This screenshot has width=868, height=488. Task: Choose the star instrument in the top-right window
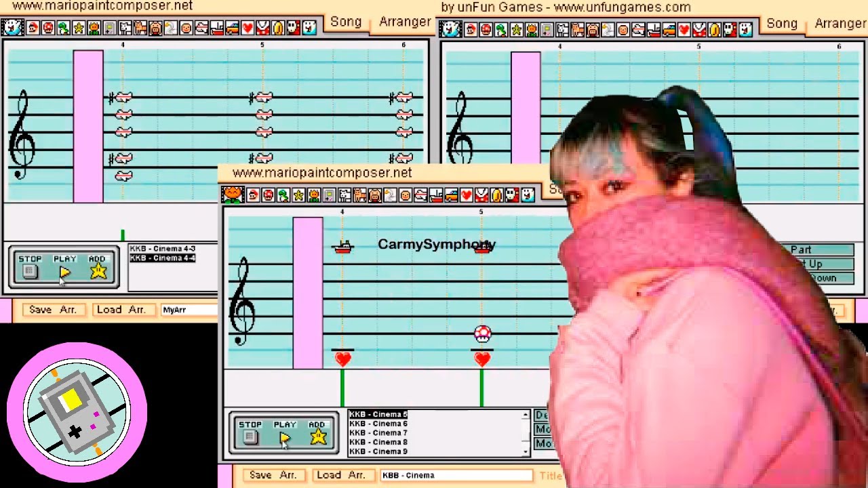click(517, 30)
